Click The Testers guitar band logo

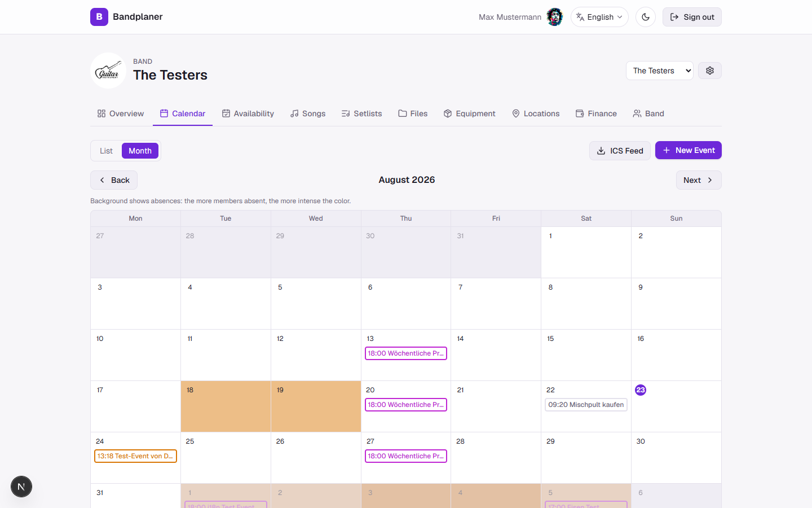click(108, 71)
